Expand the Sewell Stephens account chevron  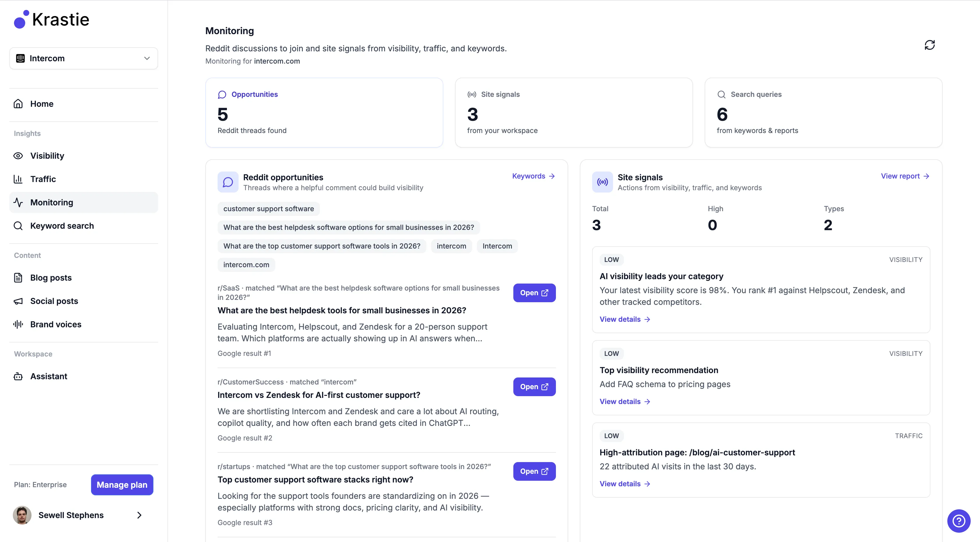[x=139, y=515]
